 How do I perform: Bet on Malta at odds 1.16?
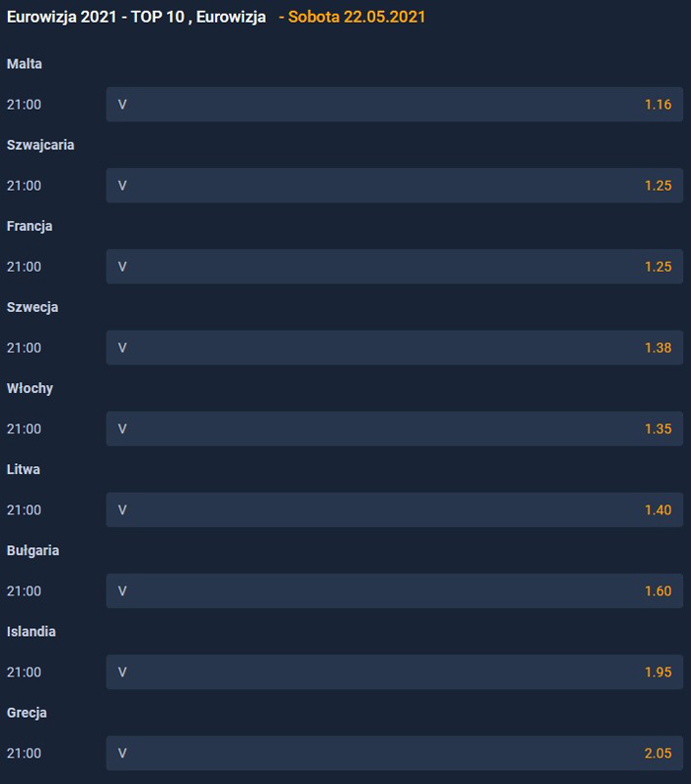click(x=394, y=104)
